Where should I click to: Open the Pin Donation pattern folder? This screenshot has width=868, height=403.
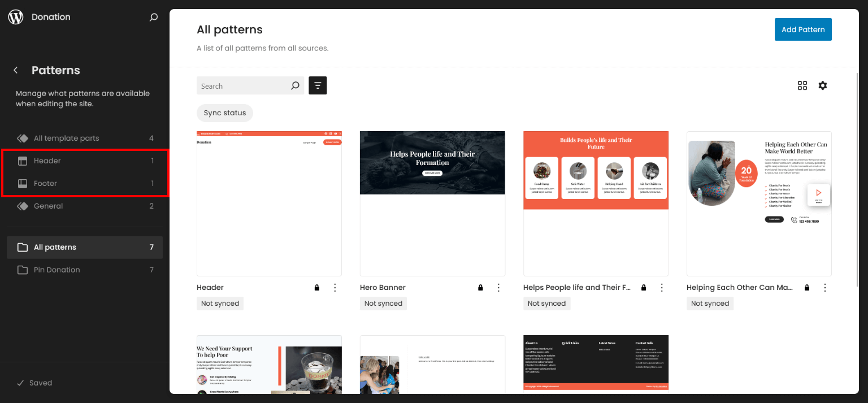[57, 270]
